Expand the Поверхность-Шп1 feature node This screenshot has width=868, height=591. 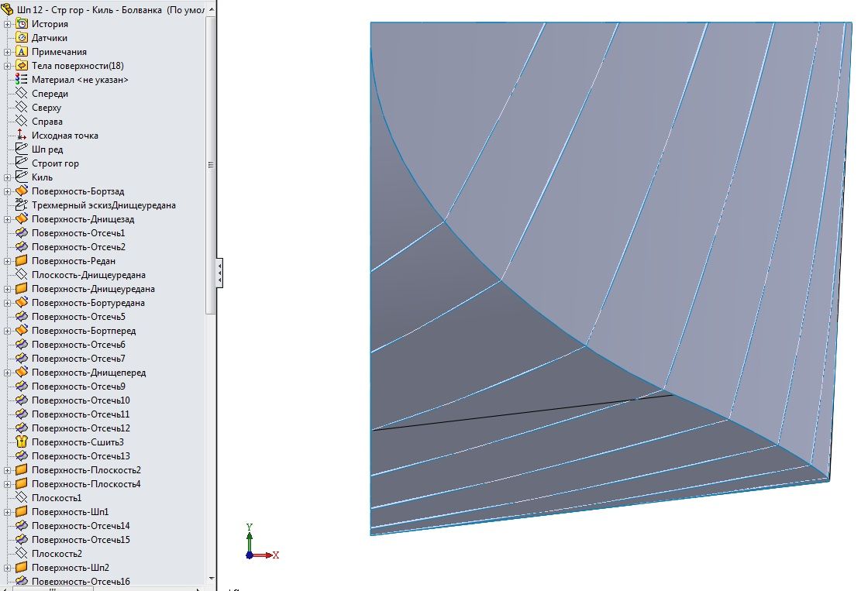point(8,512)
